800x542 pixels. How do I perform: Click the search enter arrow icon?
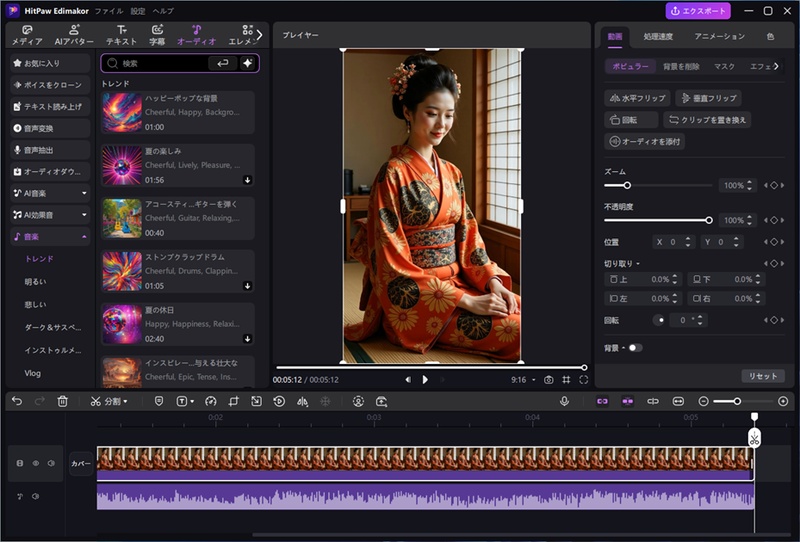click(222, 63)
